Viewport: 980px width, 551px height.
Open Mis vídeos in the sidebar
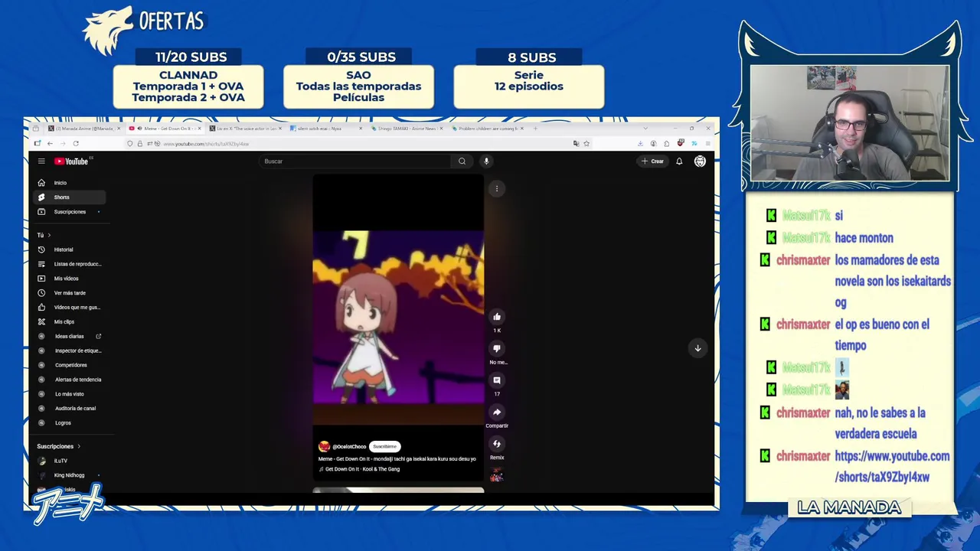click(x=71, y=279)
